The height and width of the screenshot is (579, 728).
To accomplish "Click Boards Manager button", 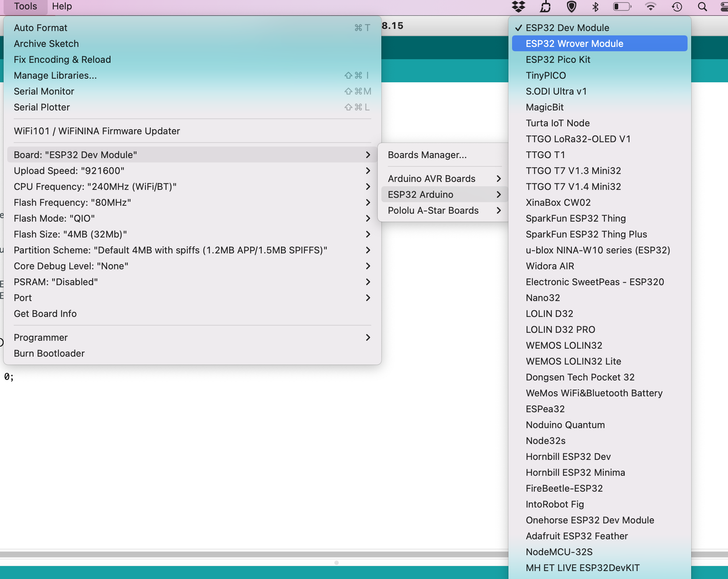I will pos(427,154).
